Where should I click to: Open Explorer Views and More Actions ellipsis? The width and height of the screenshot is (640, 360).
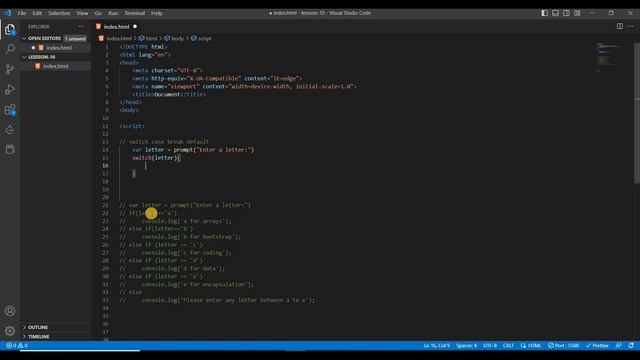point(81,27)
